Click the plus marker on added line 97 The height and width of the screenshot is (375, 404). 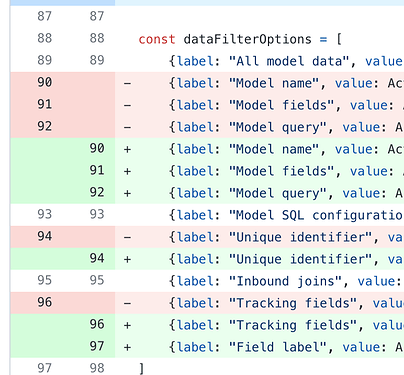pyautogui.click(x=127, y=347)
